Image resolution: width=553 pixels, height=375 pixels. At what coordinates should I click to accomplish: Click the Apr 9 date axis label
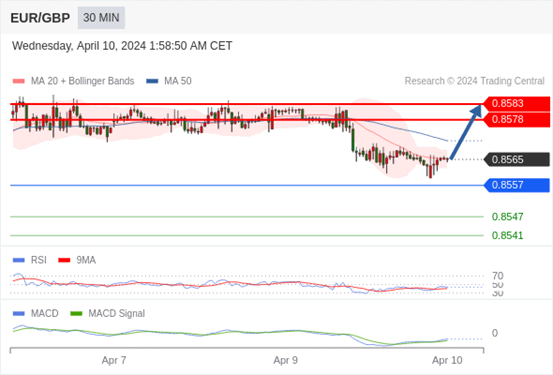(286, 360)
